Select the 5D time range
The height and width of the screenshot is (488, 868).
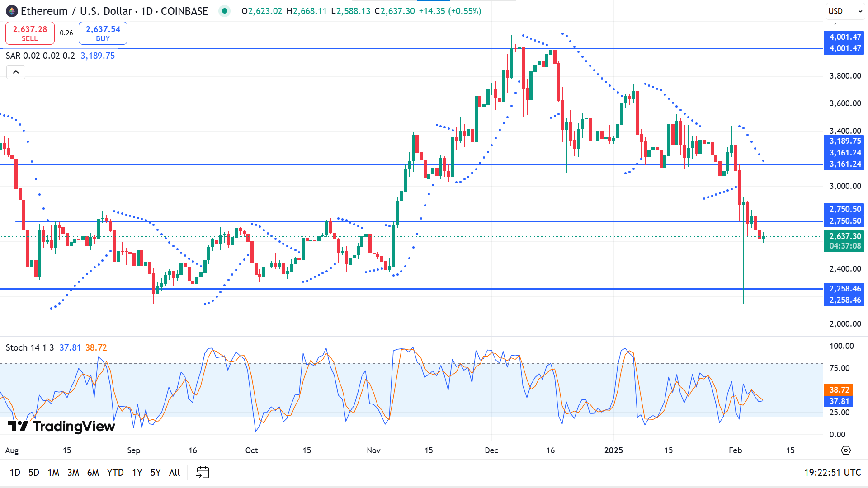[x=34, y=473]
